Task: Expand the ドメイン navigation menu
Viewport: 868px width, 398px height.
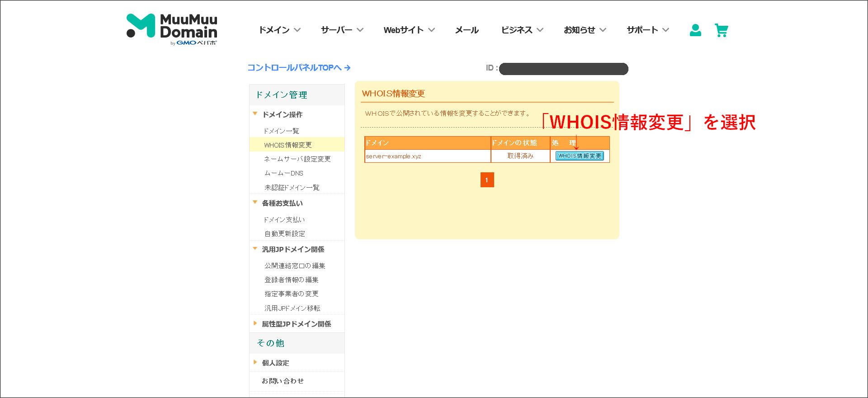Action: [x=279, y=30]
